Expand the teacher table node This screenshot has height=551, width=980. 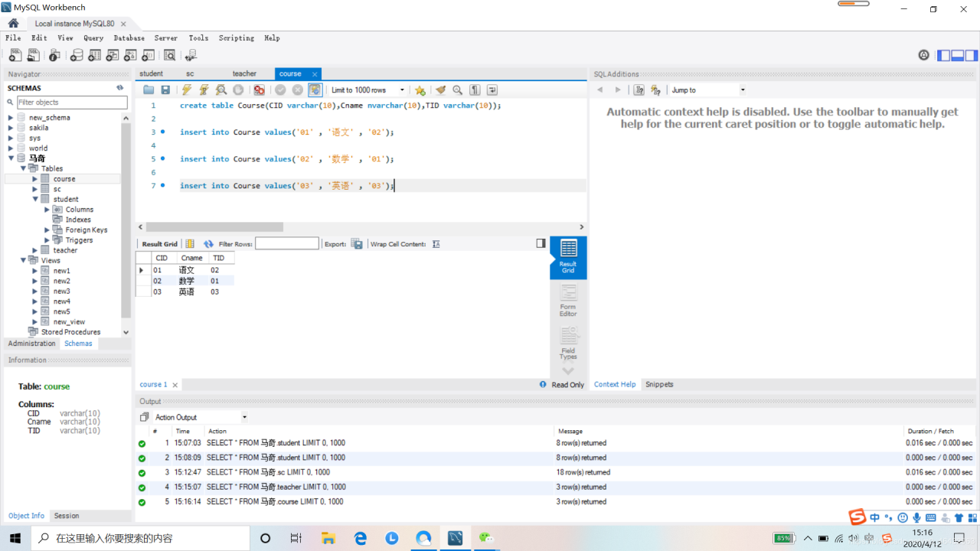click(35, 250)
